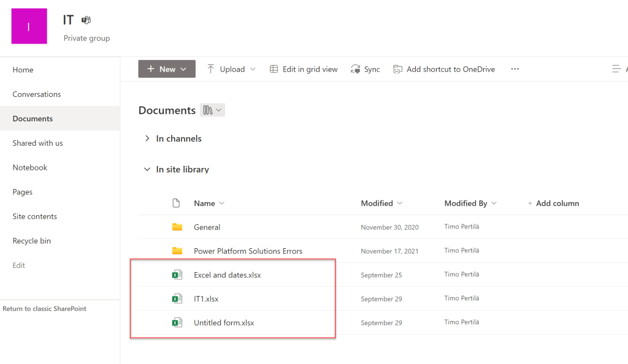Open the Documents view switcher dropdown
The width and height of the screenshot is (628, 364).
[x=213, y=110]
